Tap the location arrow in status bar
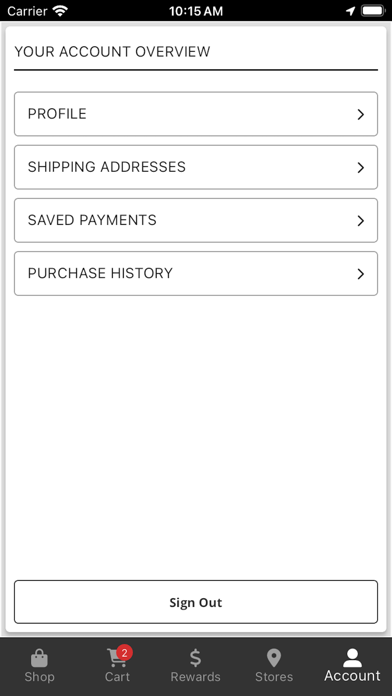Screen dimensions: 392x696 click(351, 11)
